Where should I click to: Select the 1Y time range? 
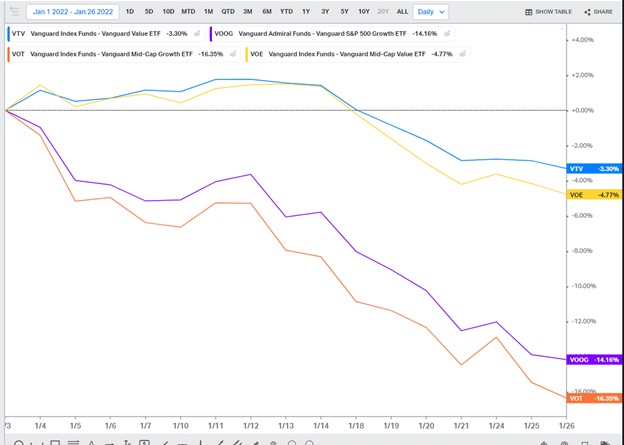tap(306, 12)
